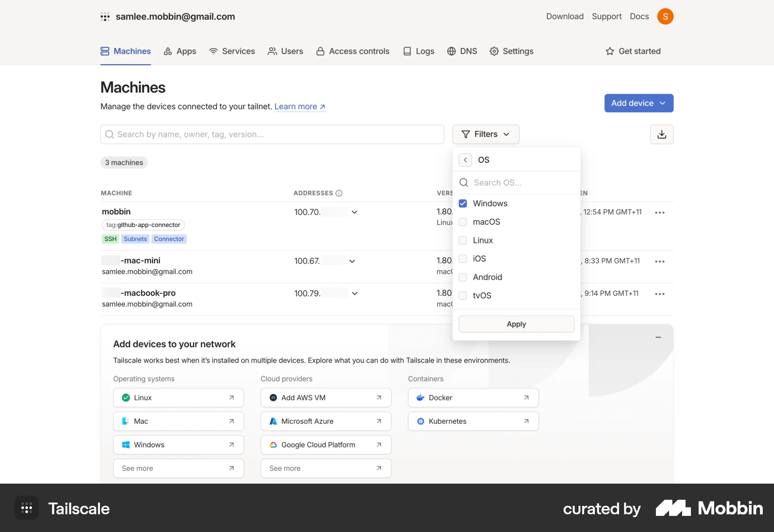
Task: Click the Users people icon
Action: 273,51
